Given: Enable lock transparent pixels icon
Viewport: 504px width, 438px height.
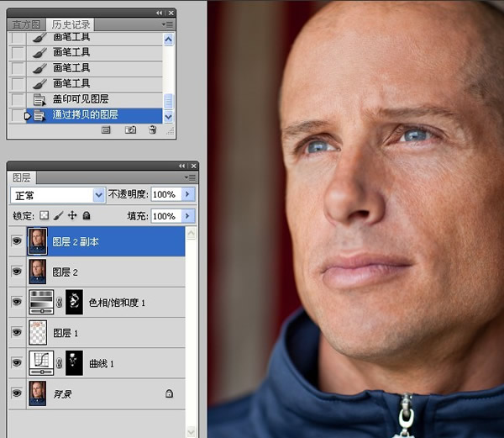Looking at the screenshot, I should (x=44, y=215).
